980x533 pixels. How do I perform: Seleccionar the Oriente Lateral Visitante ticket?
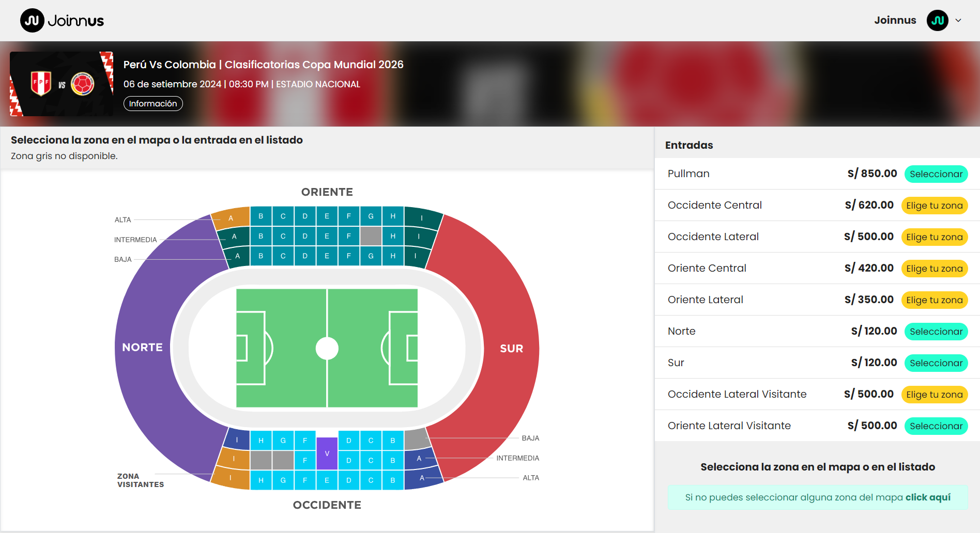click(x=936, y=426)
